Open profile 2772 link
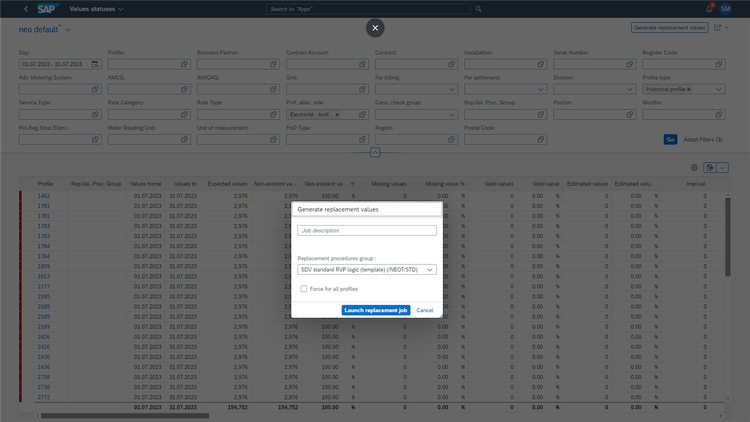The height and width of the screenshot is (422, 750). [44, 397]
